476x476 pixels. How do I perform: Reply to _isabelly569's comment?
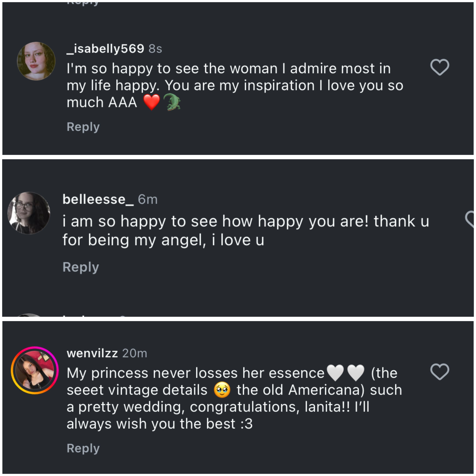(83, 127)
